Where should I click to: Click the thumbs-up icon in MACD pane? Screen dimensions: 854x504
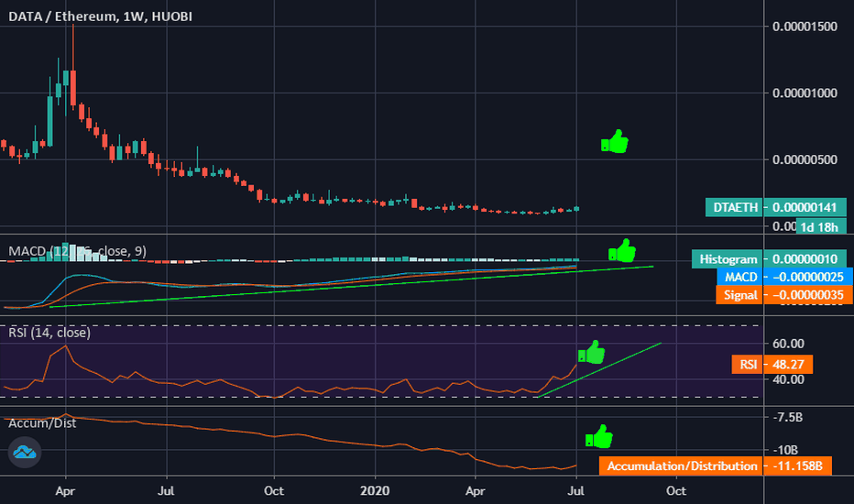click(x=622, y=251)
